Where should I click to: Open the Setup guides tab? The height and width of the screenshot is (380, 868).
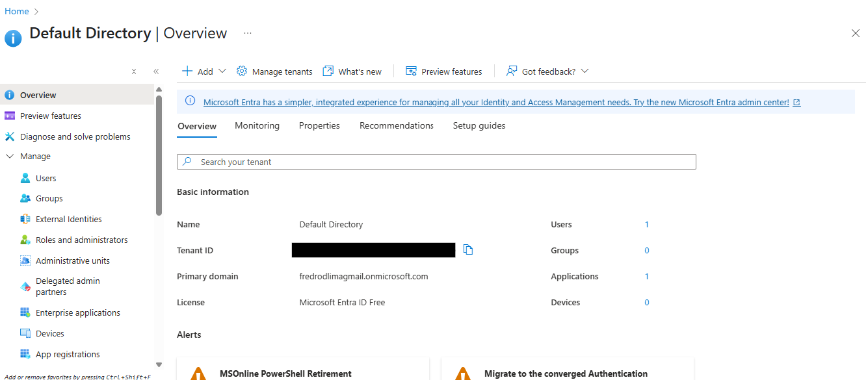[x=479, y=125]
